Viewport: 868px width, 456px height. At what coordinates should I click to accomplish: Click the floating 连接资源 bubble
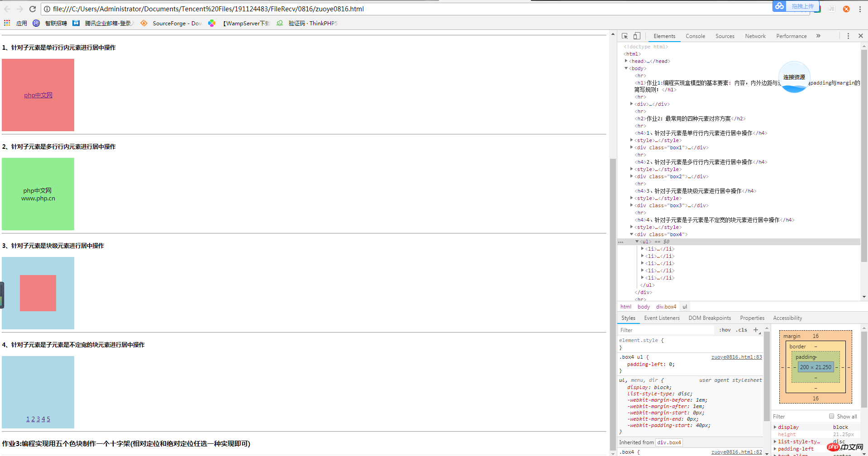[x=794, y=77]
